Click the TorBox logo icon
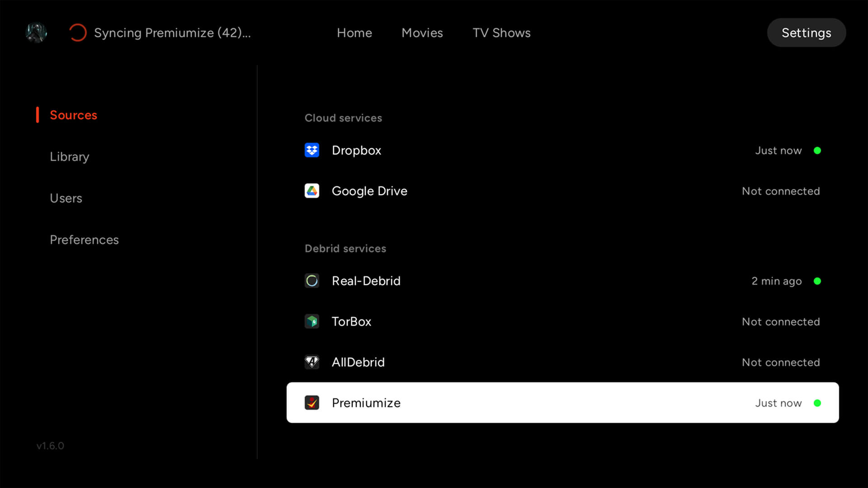This screenshot has width=868, height=488. (312, 321)
